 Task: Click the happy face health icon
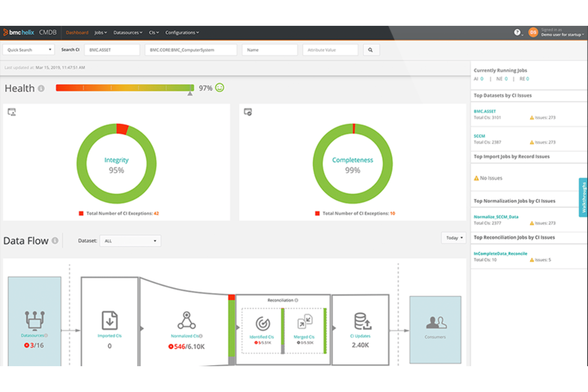pyautogui.click(x=220, y=88)
